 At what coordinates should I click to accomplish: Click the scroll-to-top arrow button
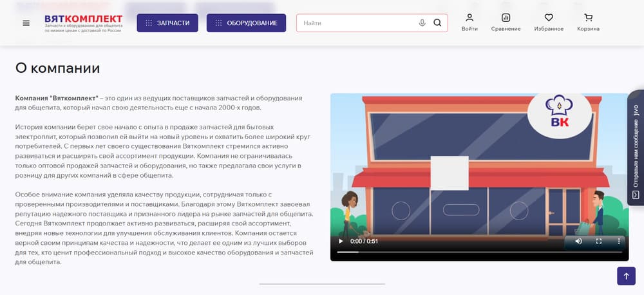[626, 276]
